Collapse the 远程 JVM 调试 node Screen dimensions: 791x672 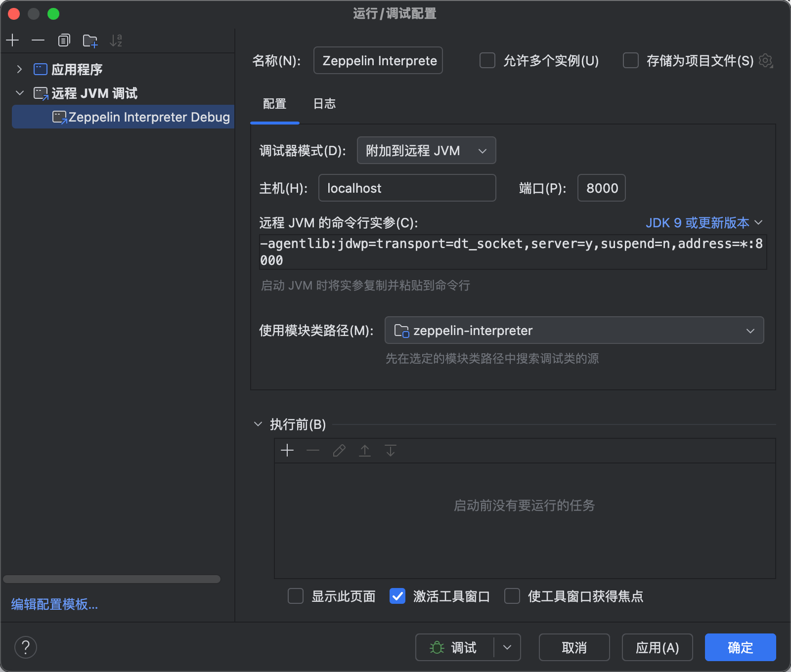[20, 93]
